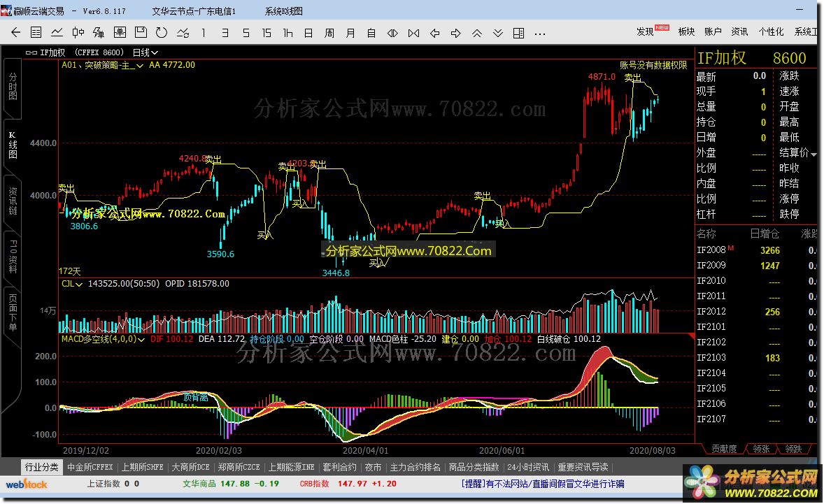Select the 上期所SHFE bottom tab
The image size is (824, 504).
143,467
